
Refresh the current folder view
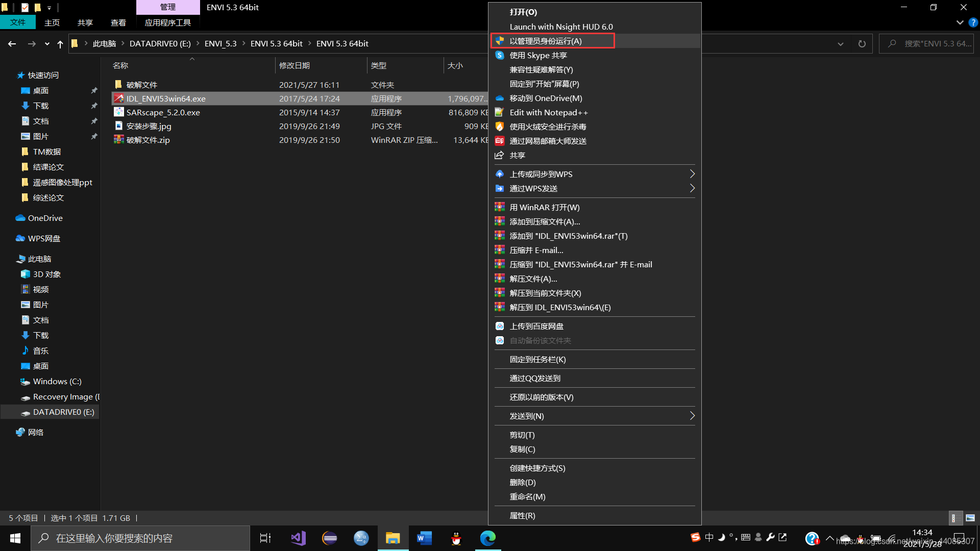click(x=862, y=44)
